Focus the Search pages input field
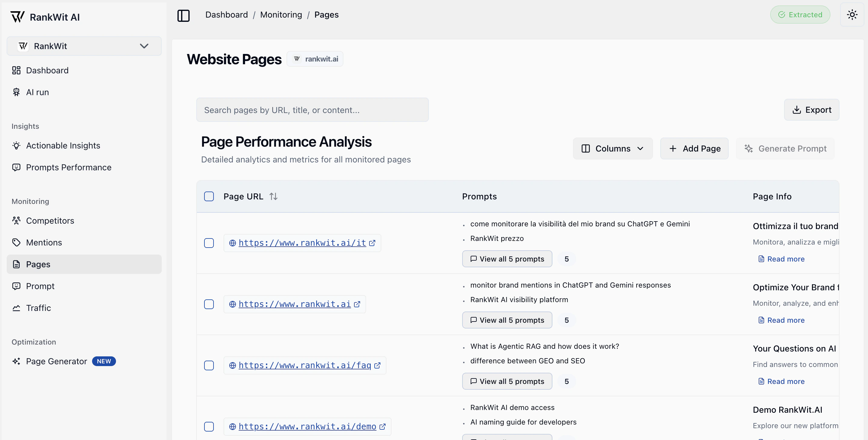This screenshot has width=868, height=440. coord(312,110)
